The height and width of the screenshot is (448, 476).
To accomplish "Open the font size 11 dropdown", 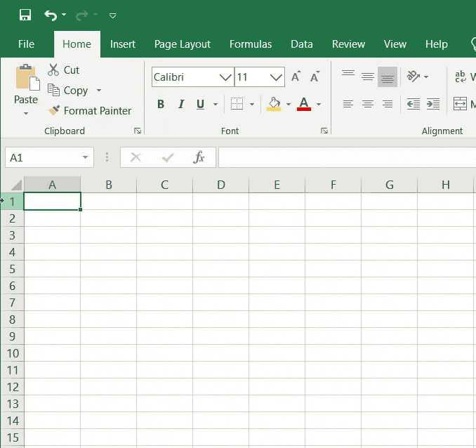I will 276,77.
